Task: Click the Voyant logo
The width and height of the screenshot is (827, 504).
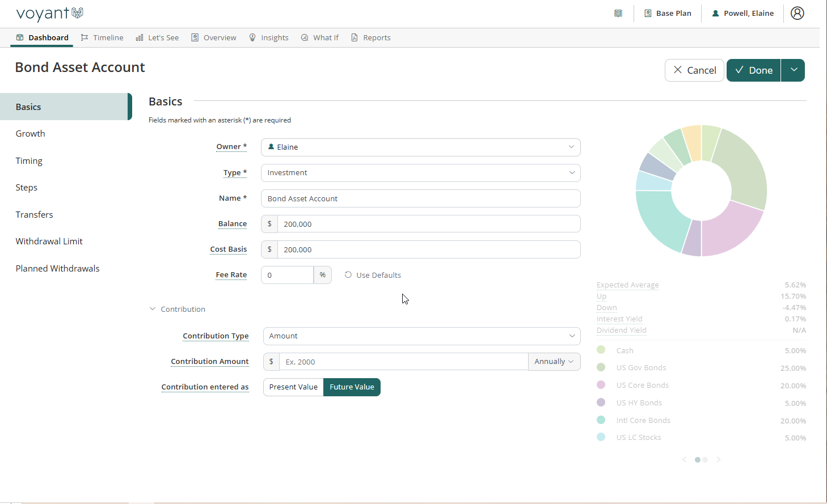Action: (50, 13)
